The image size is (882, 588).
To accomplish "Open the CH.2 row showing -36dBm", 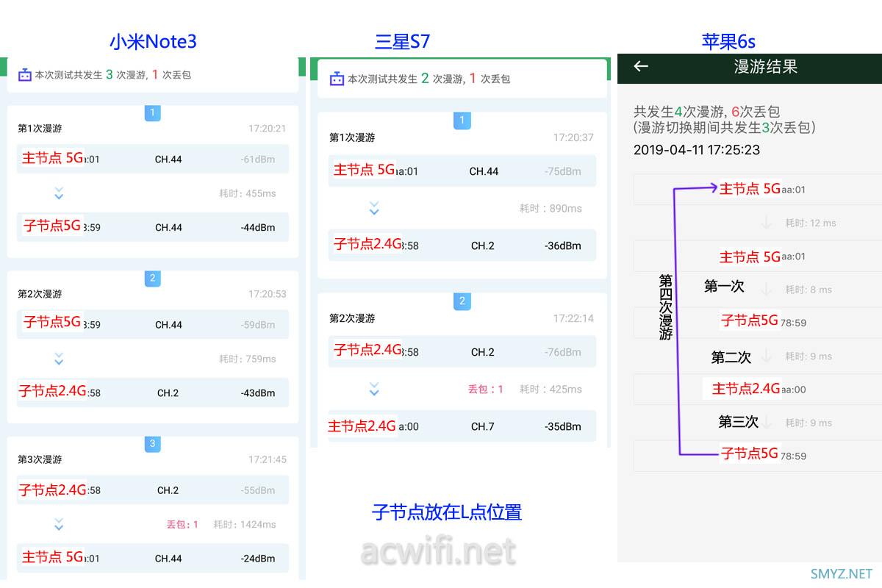I will [462, 245].
